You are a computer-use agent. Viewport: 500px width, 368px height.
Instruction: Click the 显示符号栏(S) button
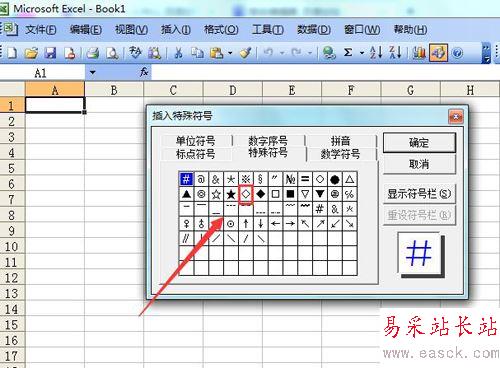419,194
